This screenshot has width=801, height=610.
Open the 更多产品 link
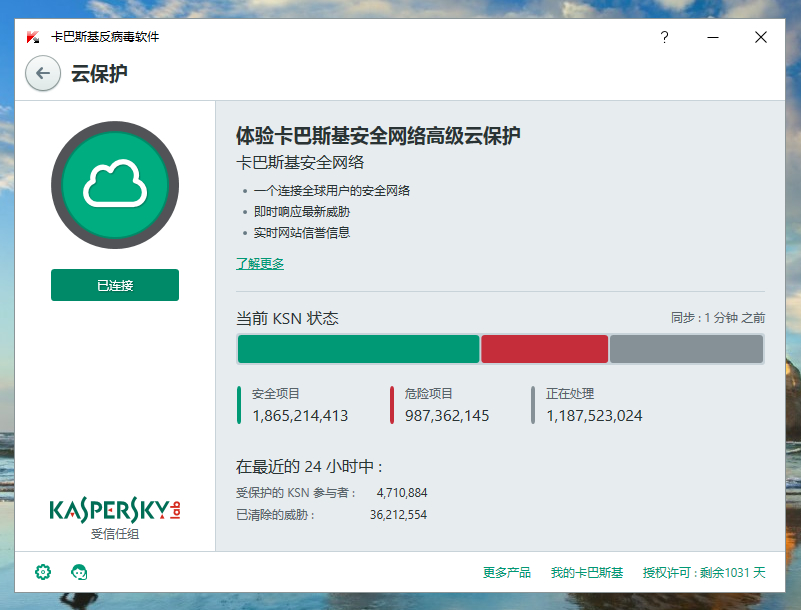(507, 573)
